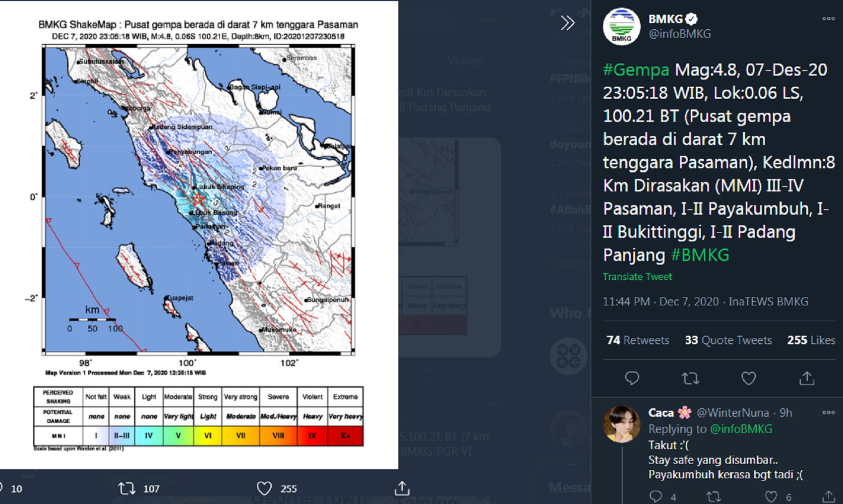Click the reply count 10 under image
The image size is (843, 504).
tap(16, 489)
